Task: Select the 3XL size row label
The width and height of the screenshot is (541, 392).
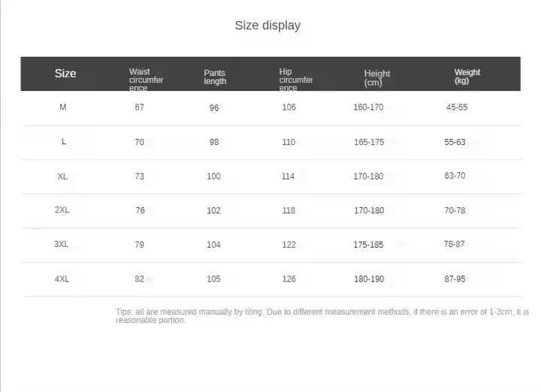Action: [x=62, y=245]
